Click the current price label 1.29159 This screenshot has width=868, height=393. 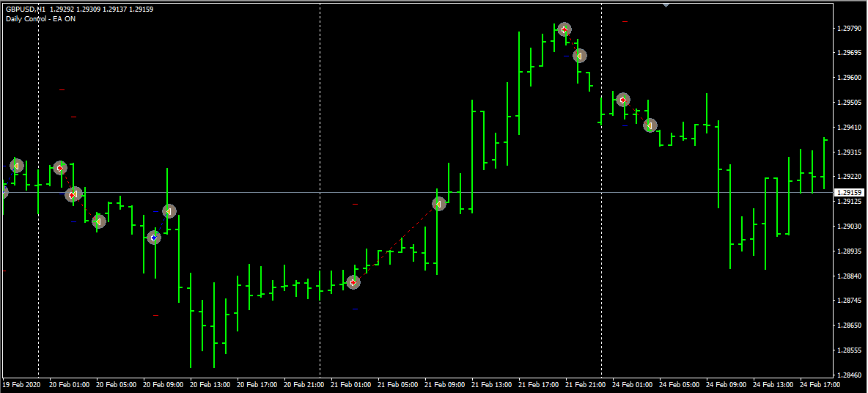click(x=849, y=193)
